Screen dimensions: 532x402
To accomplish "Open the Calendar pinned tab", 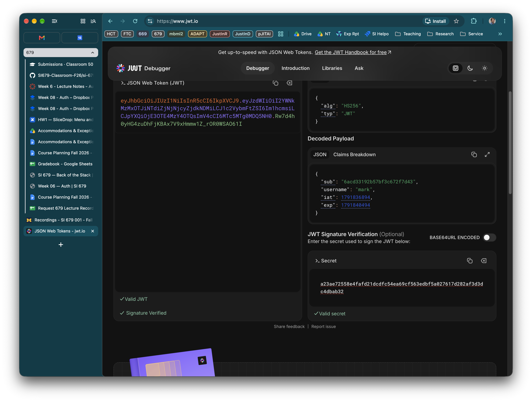I will click(80, 38).
